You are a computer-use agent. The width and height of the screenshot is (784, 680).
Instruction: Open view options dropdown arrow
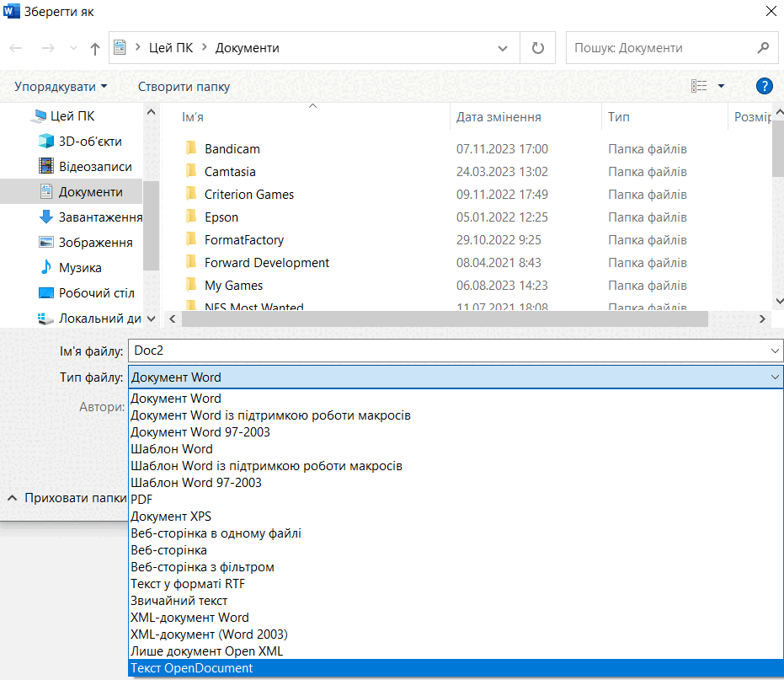[721, 86]
